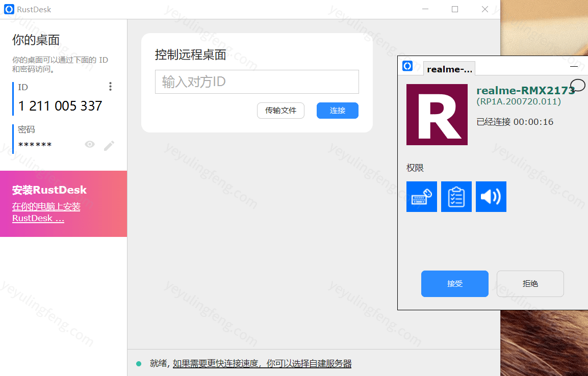Click the 已经连接 00:00:16 timer text

(x=515, y=122)
